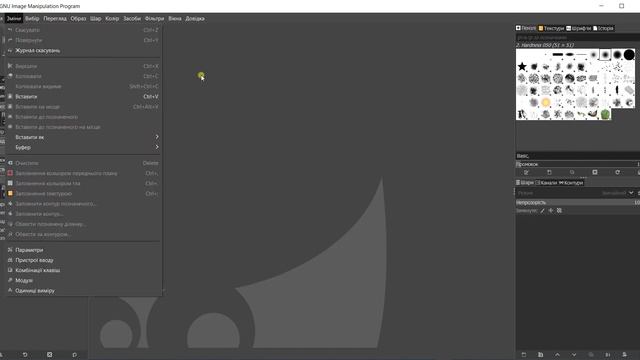
Task: Click the new brush button
Action: (549, 173)
